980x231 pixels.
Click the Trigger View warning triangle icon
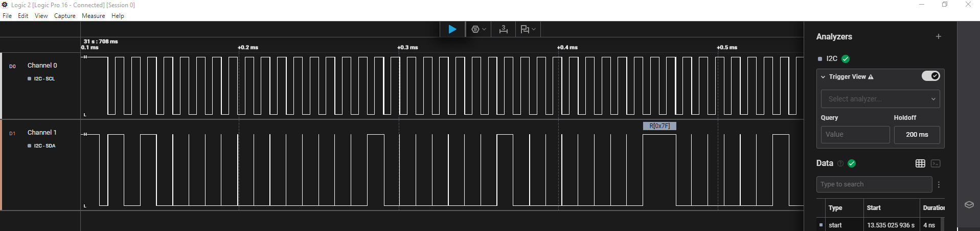[871, 77]
